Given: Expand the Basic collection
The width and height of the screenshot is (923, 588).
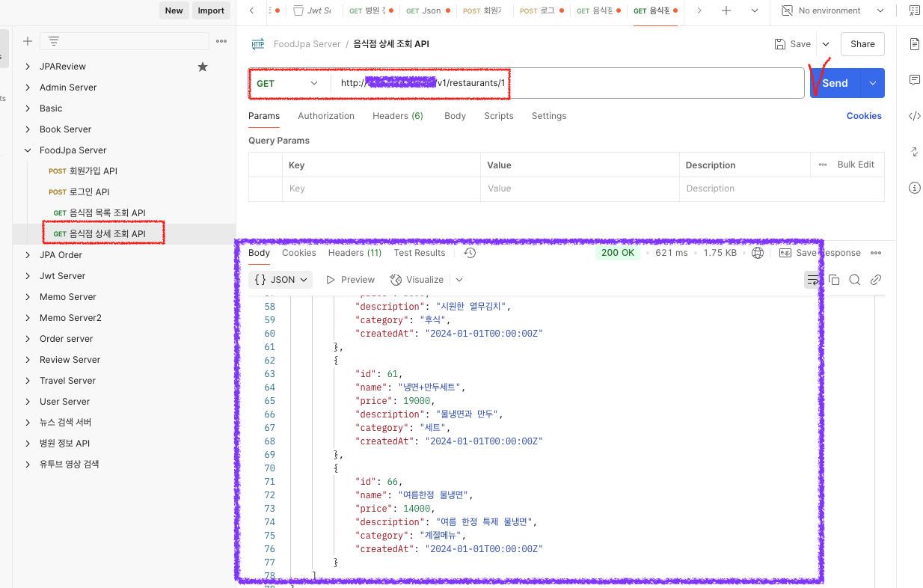Looking at the screenshot, I should pyautogui.click(x=28, y=108).
